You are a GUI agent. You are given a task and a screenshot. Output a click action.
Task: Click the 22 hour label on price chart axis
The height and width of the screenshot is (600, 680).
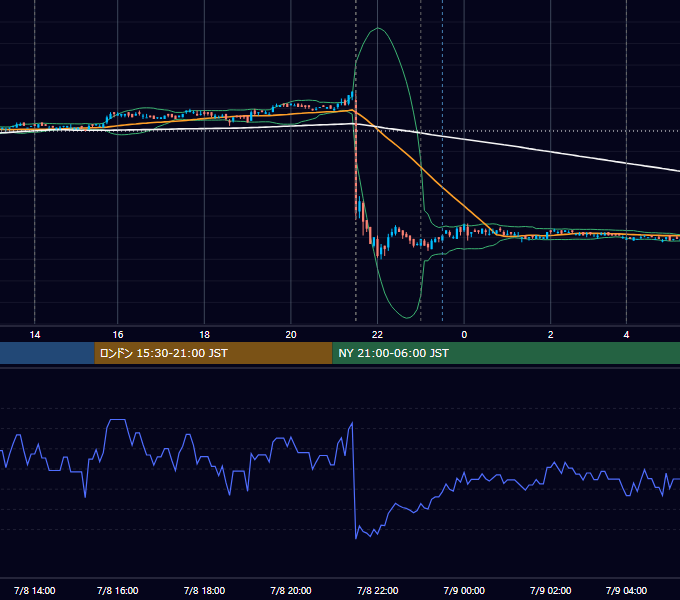tap(377, 335)
